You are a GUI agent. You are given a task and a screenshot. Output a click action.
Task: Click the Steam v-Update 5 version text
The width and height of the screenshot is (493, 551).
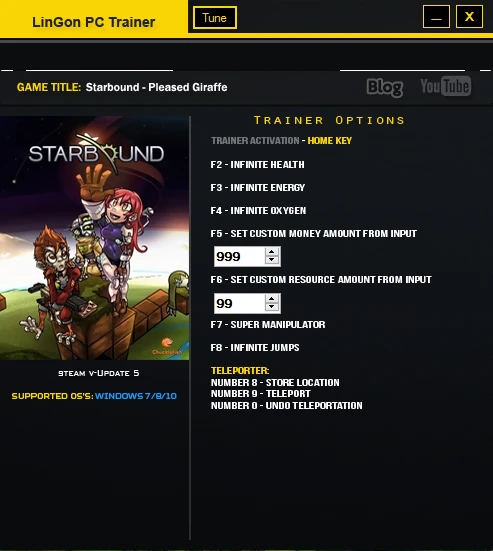point(99,373)
